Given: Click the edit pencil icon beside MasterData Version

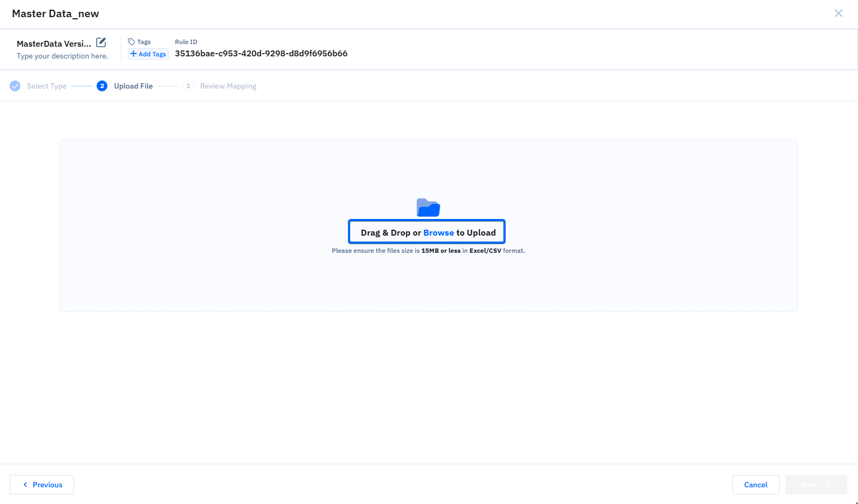Looking at the screenshot, I should point(101,42).
